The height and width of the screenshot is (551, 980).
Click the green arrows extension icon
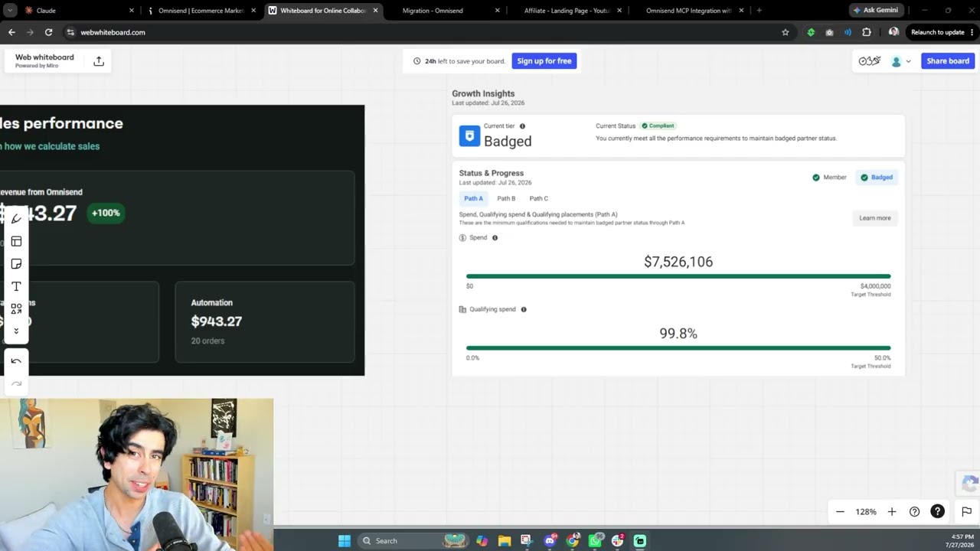[811, 32]
